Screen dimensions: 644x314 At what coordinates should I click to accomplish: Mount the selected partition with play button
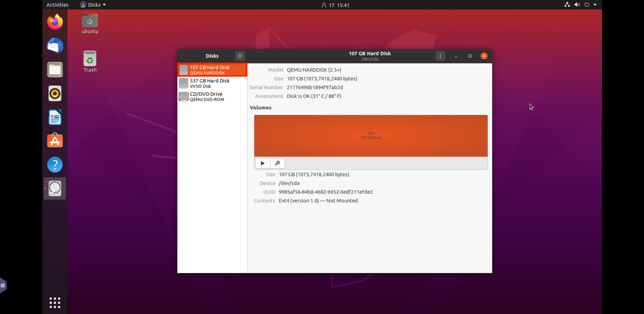[x=263, y=163]
